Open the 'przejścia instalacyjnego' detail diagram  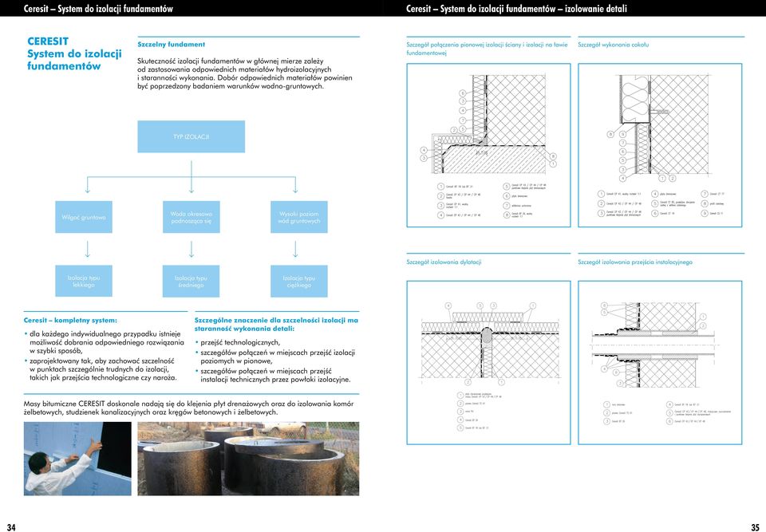tap(660, 362)
